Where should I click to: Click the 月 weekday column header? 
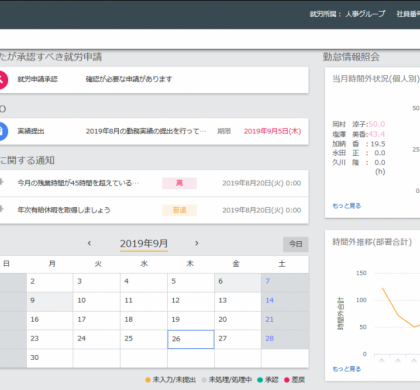pos(52,264)
